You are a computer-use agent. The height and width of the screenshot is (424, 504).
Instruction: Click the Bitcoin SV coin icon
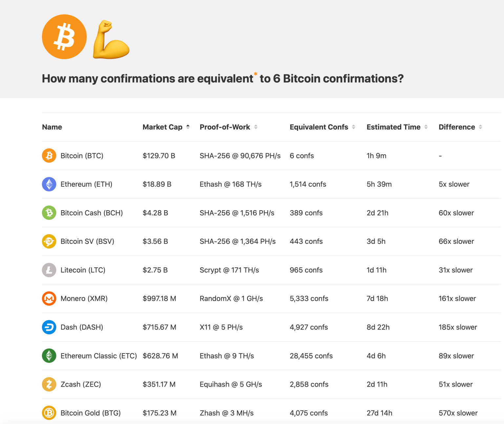[49, 241]
